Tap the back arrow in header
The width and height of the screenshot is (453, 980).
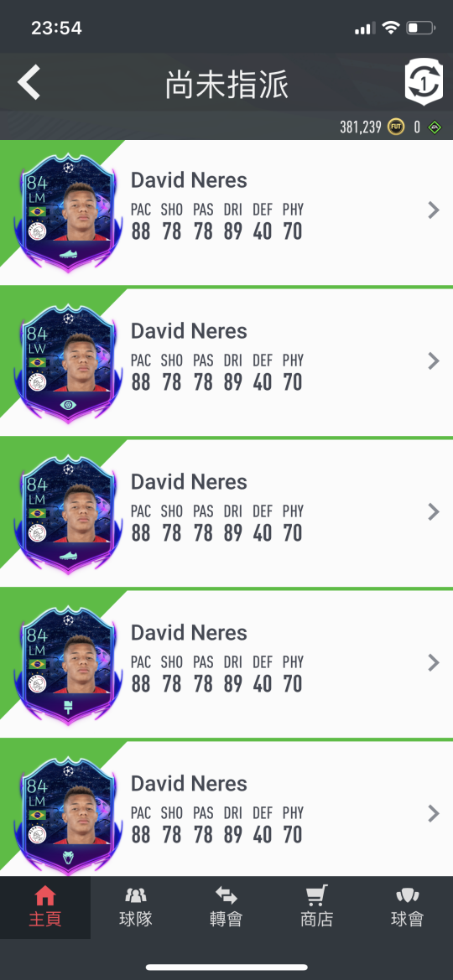tap(29, 82)
